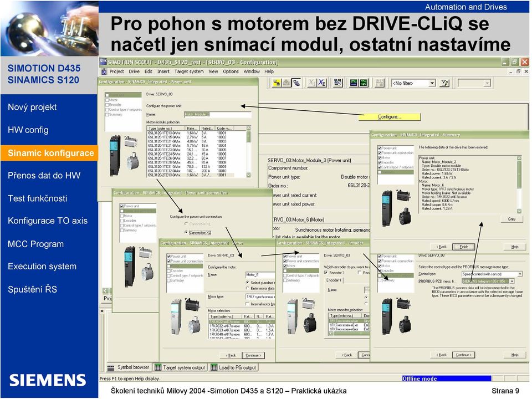This screenshot has height=399, width=532.
Task: Toggle the Encoder 1 checkbox
Action: [326, 273]
